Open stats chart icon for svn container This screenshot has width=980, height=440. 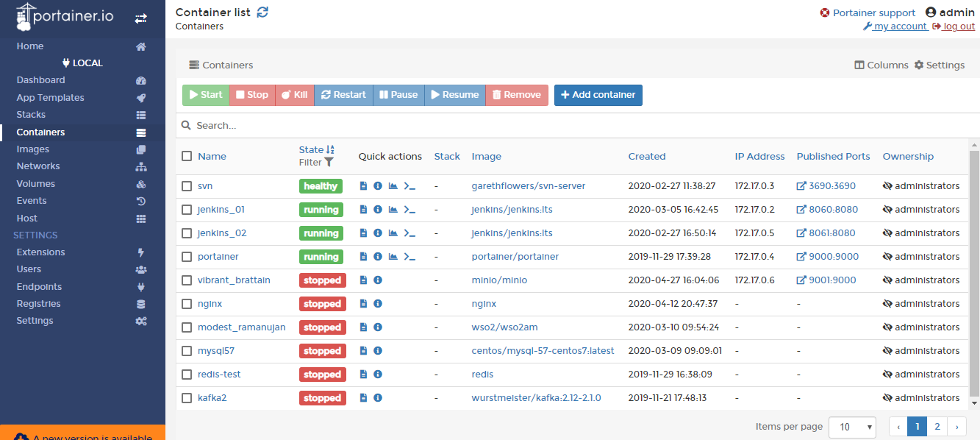[x=393, y=186]
